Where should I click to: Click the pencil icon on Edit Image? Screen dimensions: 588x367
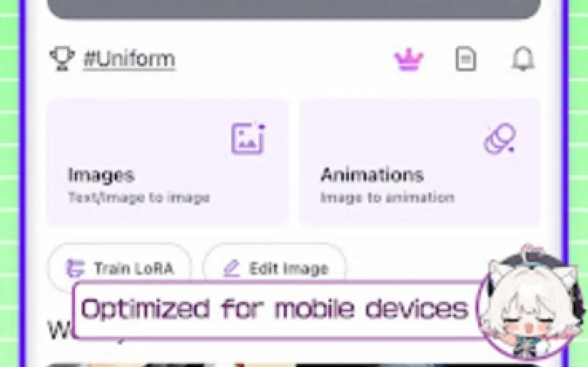[x=232, y=269]
